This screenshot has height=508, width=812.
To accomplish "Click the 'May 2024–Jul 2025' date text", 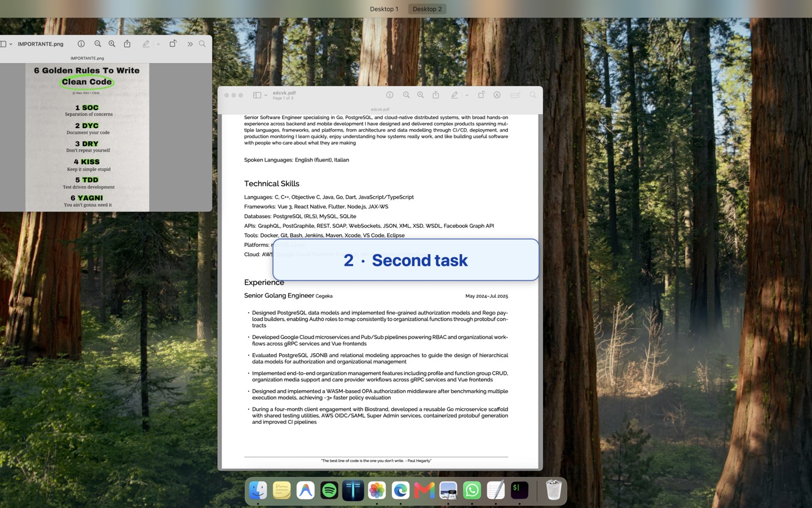I will [x=487, y=296].
